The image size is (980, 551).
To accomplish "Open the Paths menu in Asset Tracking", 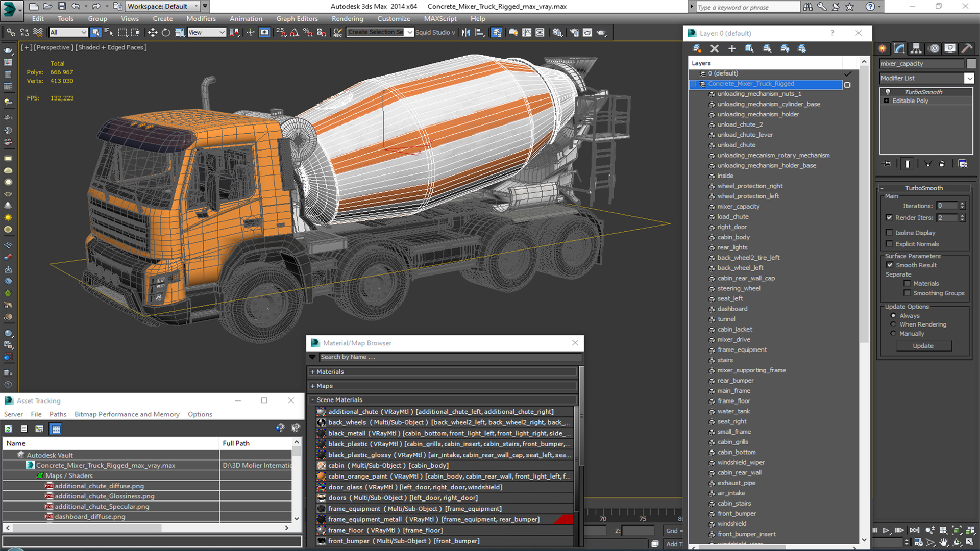I will point(58,414).
